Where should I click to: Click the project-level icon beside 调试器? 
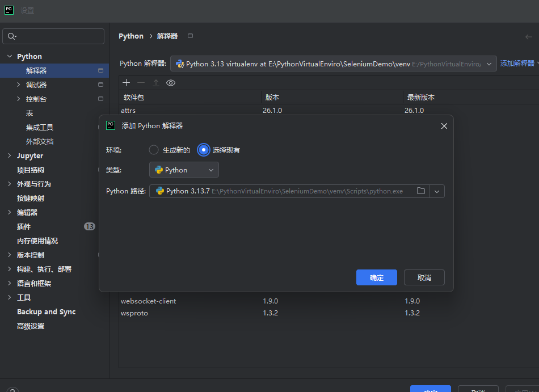100,85
